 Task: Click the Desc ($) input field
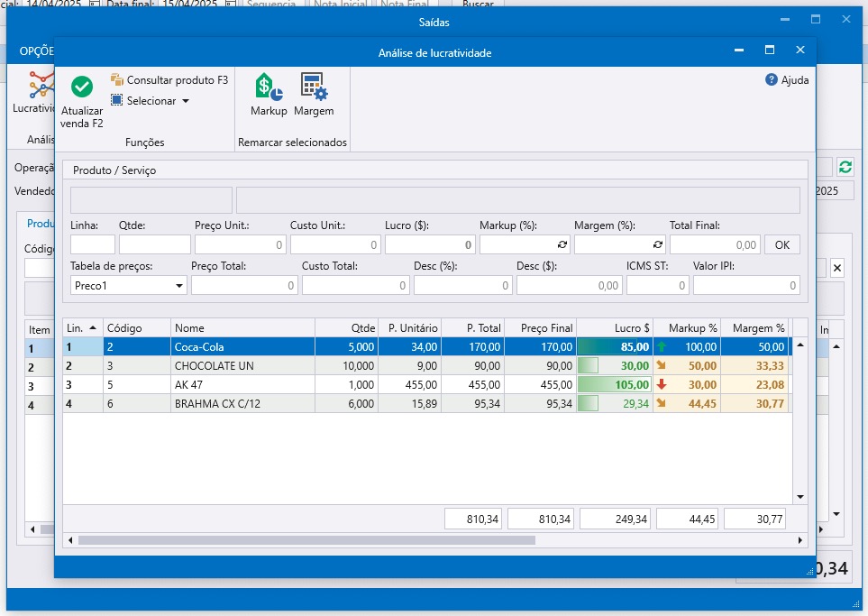tap(569, 285)
